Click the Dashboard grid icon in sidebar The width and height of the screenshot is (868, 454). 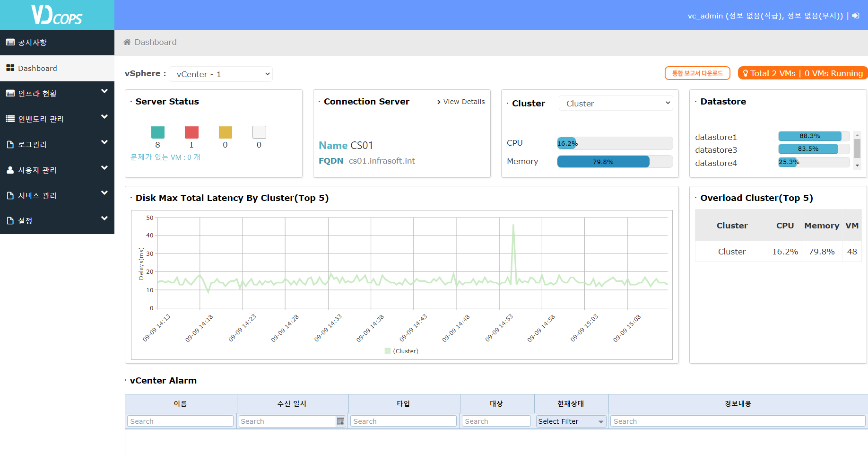(10, 68)
